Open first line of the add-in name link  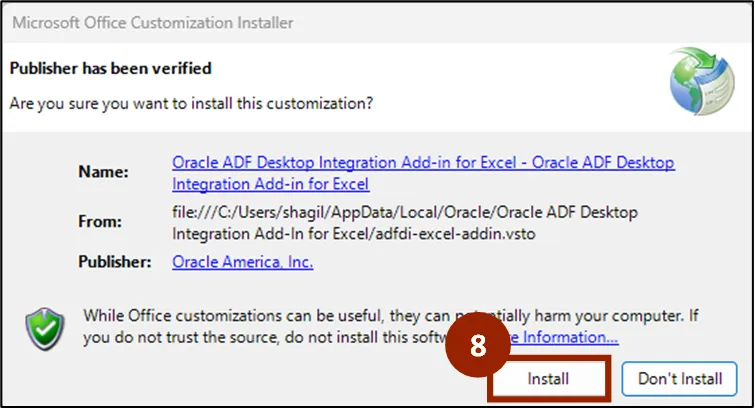(x=423, y=162)
